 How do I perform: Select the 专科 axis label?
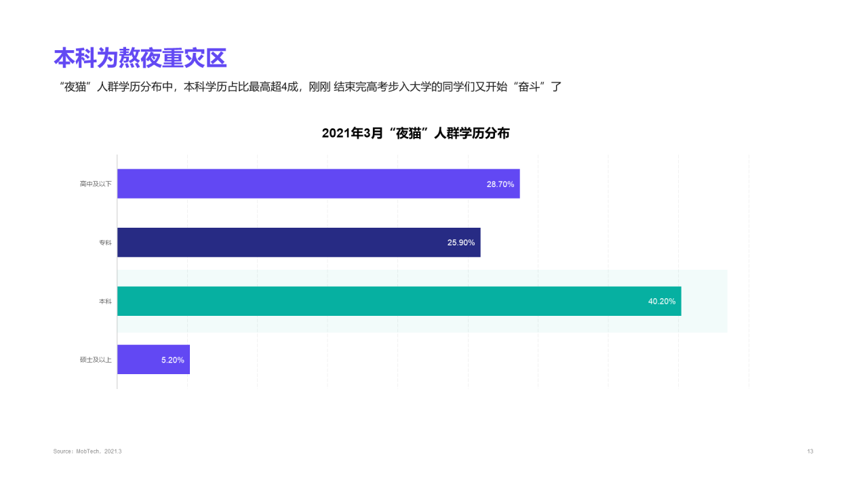click(x=105, y=243)
